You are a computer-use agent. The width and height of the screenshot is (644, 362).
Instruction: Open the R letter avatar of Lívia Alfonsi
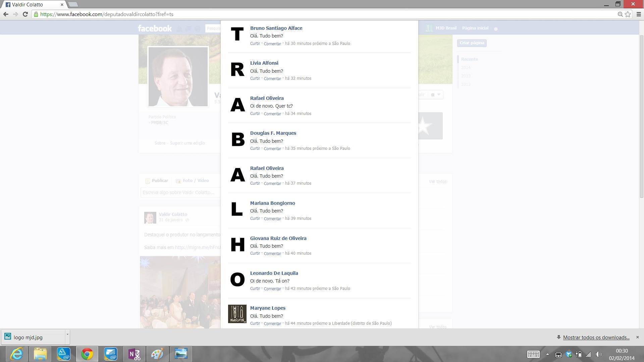coord(237,69)
